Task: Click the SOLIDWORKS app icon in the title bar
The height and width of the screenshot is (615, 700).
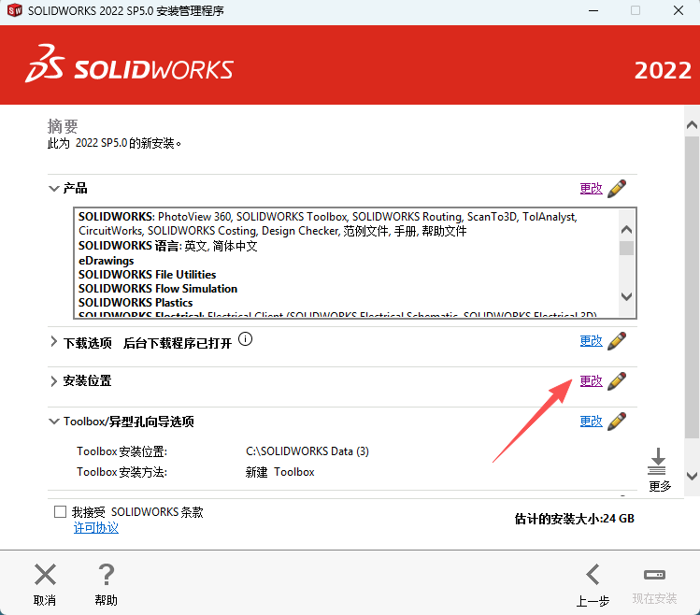Action: tap(15, 10)
